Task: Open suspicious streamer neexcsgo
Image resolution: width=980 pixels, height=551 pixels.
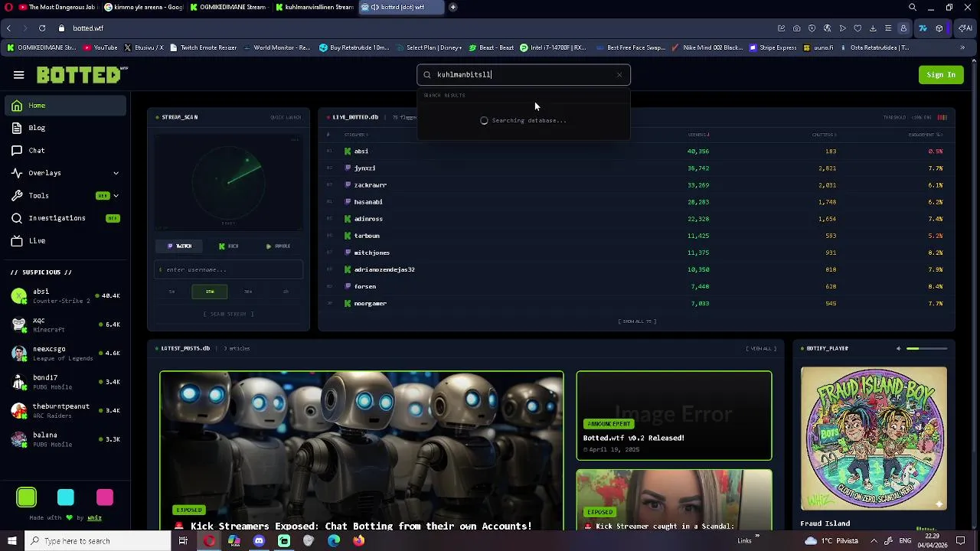Action: (x=65, y=353)
